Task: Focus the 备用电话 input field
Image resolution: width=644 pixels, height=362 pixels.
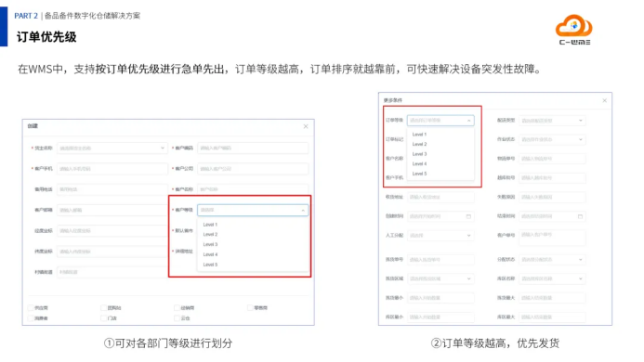Action: point(112,189)
